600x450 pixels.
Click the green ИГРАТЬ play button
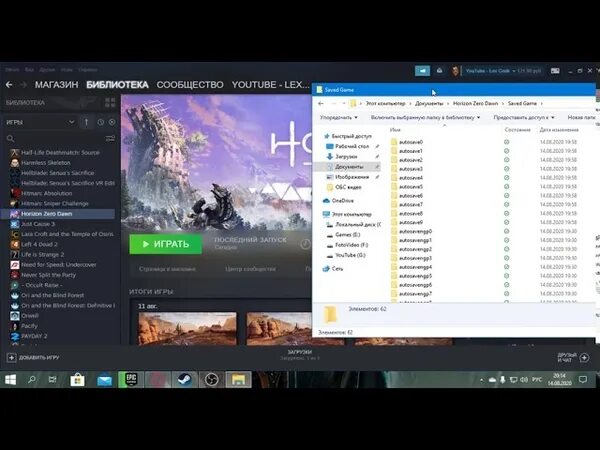[x=165, y=244]
